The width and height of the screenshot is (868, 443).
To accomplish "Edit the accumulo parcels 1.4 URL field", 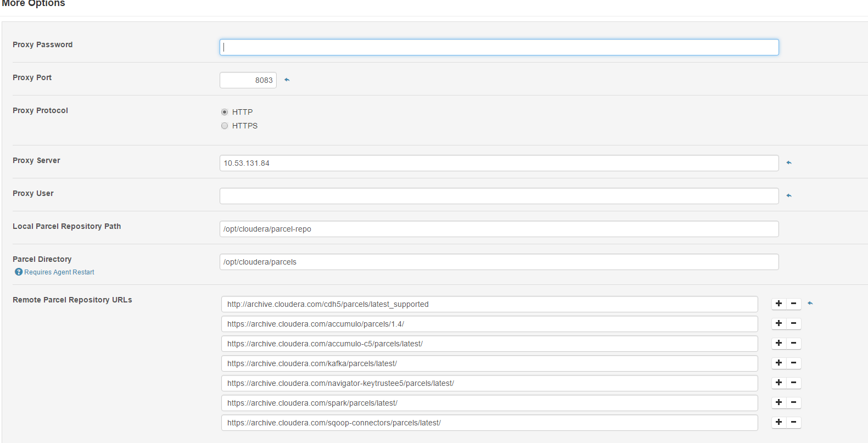I will [490, 324].
